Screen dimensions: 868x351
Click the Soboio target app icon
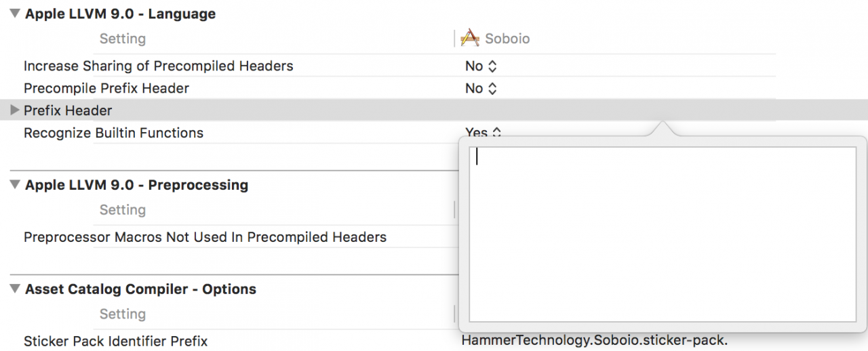pos(470,39)
